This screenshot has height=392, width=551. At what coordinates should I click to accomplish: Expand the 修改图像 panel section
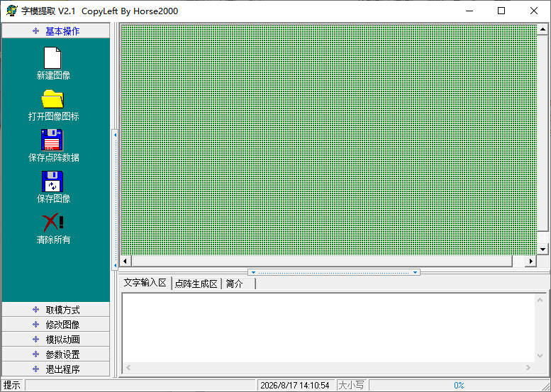(56, 325)
